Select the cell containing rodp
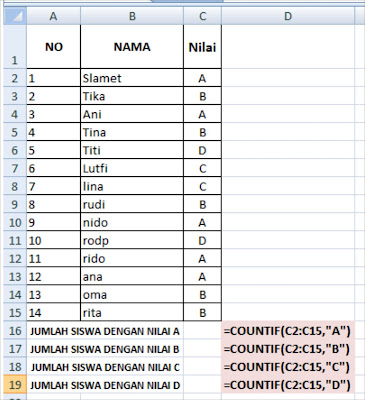 132,240
